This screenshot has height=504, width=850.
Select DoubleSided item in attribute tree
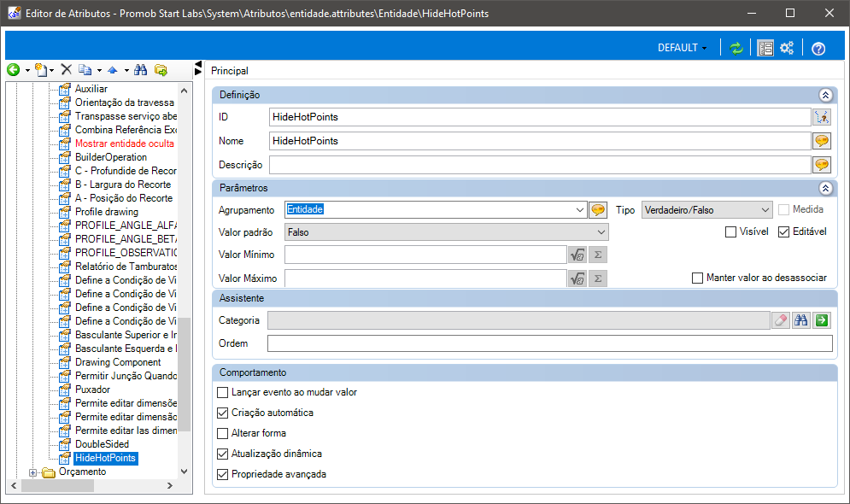click(102, 444)
